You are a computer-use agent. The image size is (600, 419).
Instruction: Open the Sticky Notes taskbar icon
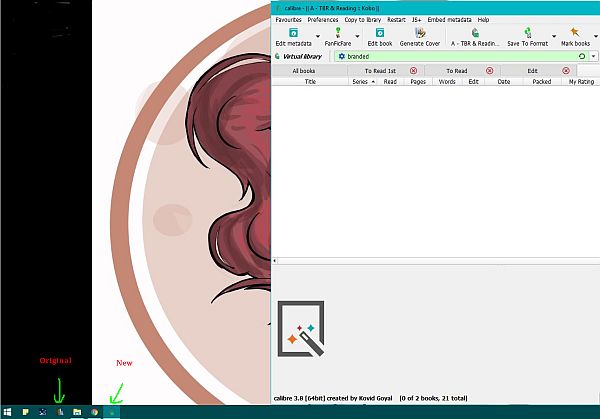point(25,412)
